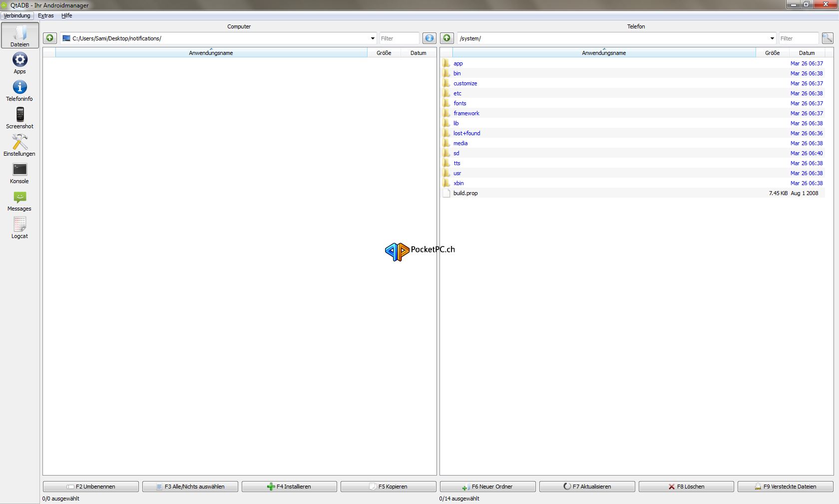The width and height of the screenshot is (839, 504).
Task: Open the lib folder
Action: point(456,123)
